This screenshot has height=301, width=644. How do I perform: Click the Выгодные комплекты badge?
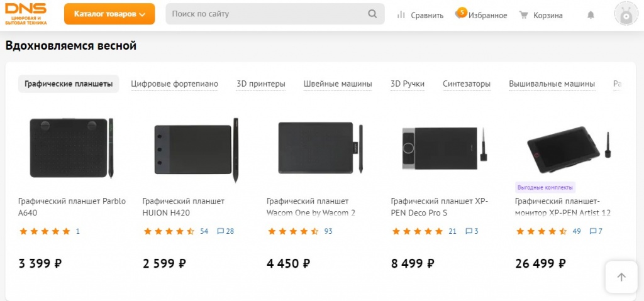[545, 187]
